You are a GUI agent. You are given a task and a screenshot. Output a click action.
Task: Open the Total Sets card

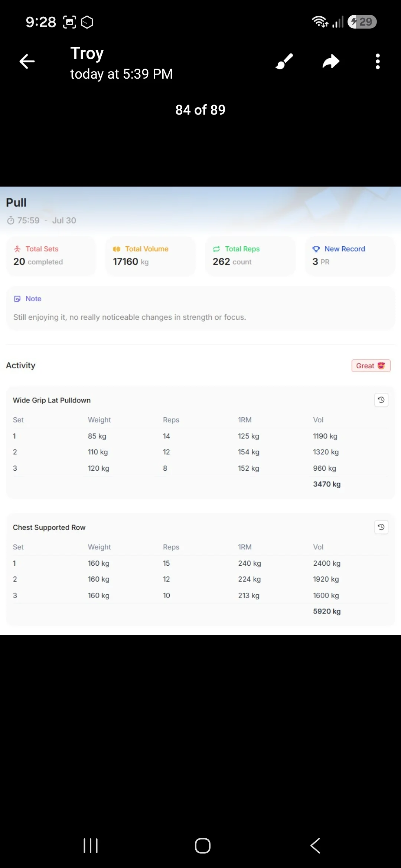pos(51,256)
